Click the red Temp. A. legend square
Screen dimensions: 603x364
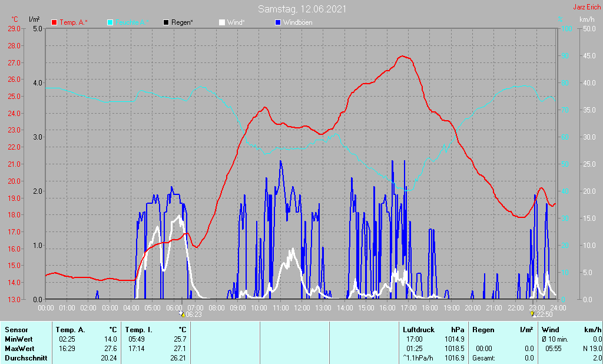pyautogui.click(x=55, y=22)
